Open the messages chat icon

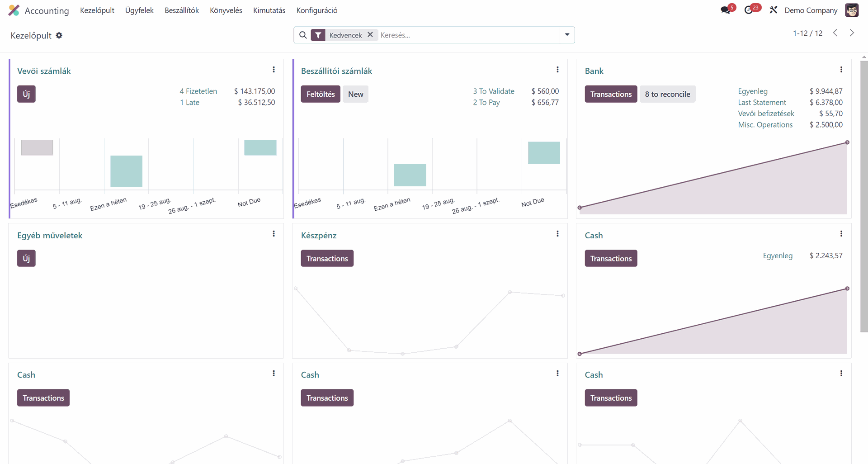pyautogui.click(x=726, y=10)
